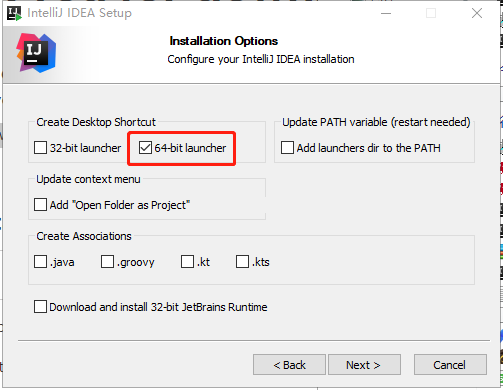Click the 64-bit launcher label text
The image size is (503, 390).
[x=190, y=148]
